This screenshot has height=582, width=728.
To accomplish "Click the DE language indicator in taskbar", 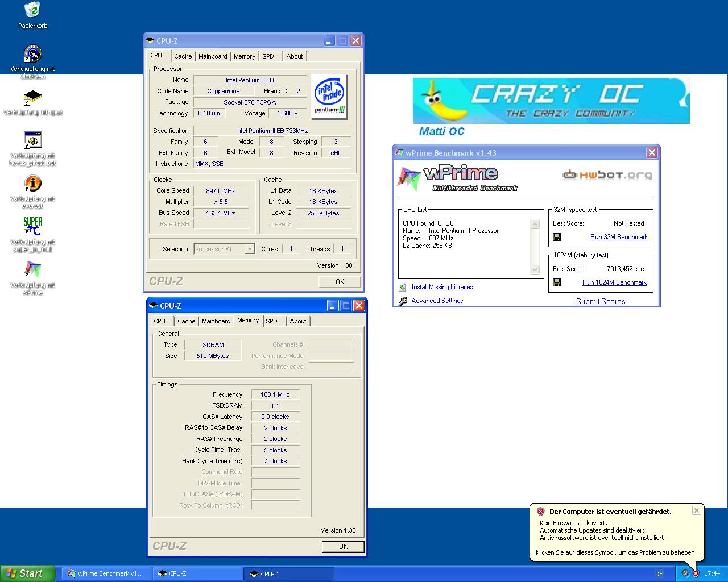I will point(659,574).
